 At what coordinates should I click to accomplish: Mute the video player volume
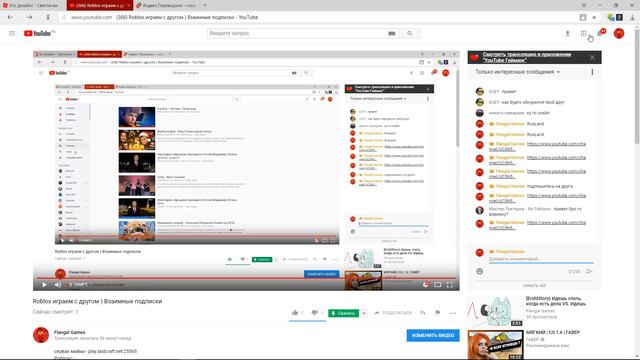tap(58, 284)
